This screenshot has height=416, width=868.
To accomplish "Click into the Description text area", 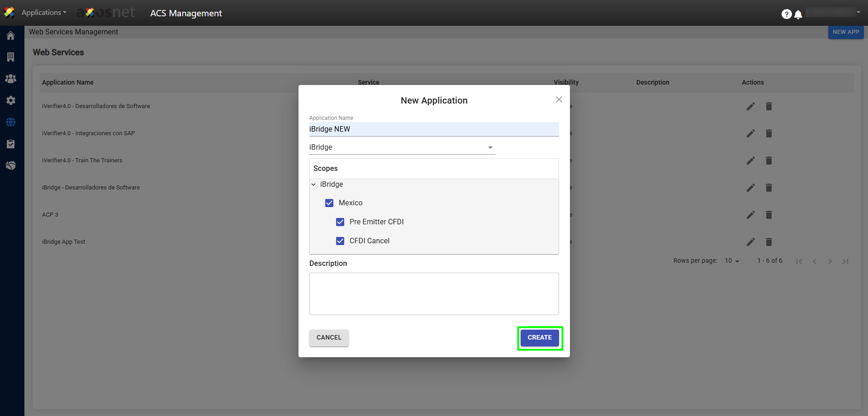I will coord(433,294).
